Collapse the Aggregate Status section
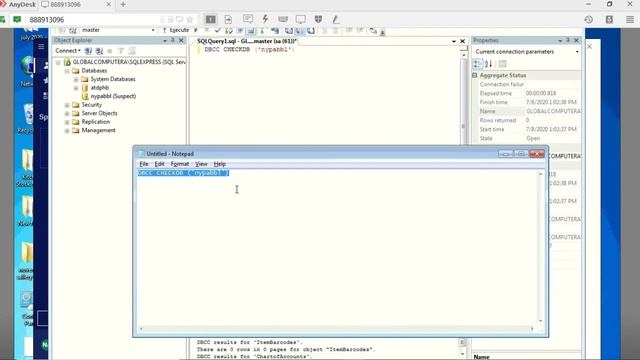640x360 pixels. [x=475, y=76]
